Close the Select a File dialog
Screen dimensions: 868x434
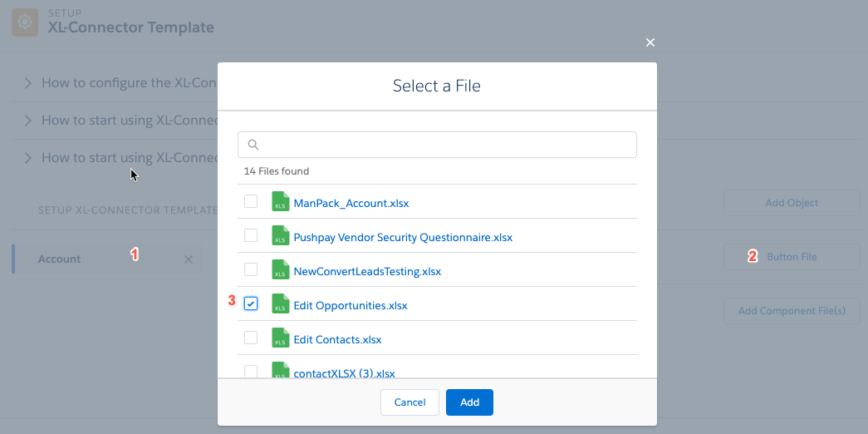coord(650,42)
